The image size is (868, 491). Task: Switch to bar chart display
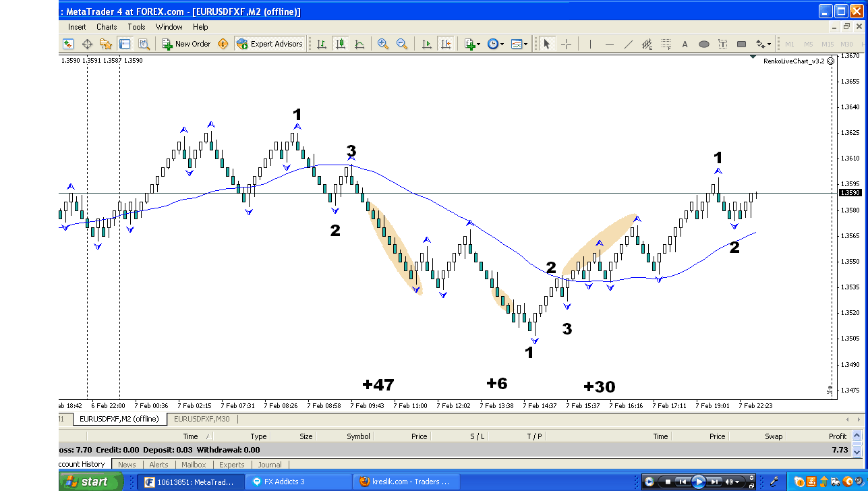322,44
